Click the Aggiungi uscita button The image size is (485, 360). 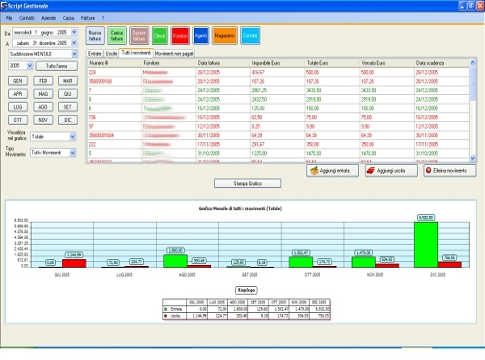pyautogui.click(x=391, y=171)
